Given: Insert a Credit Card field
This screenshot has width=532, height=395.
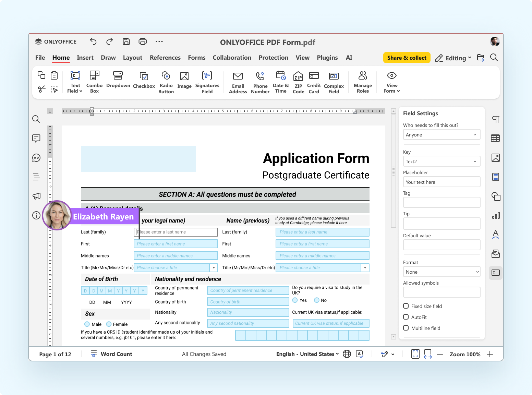Looking at the screenshot, I should tap(314, 82).
